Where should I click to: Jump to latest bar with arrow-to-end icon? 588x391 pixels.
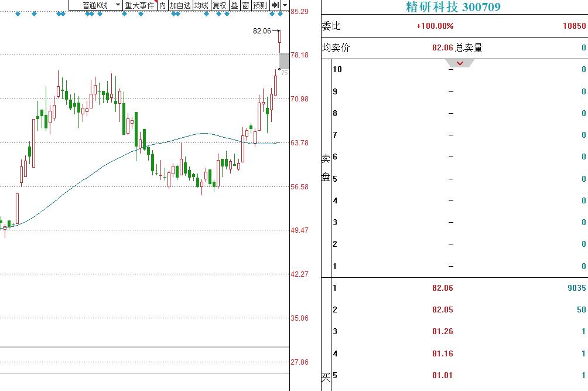(275, 5)
